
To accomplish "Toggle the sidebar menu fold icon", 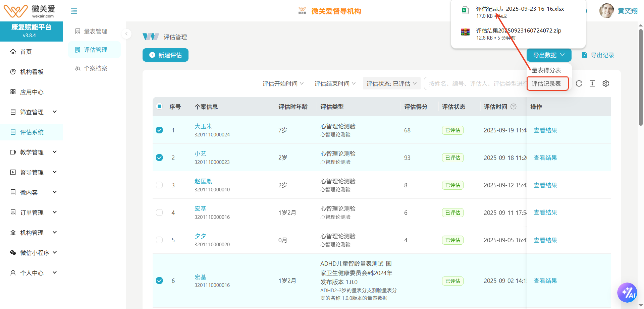I will point(74,11).
